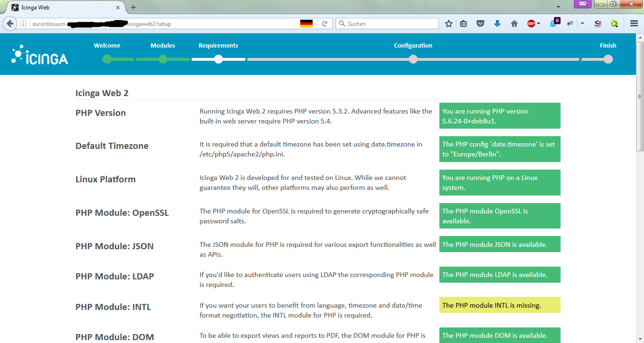Go to the Modules setup step
644x343 pixels.
[163, 46]
